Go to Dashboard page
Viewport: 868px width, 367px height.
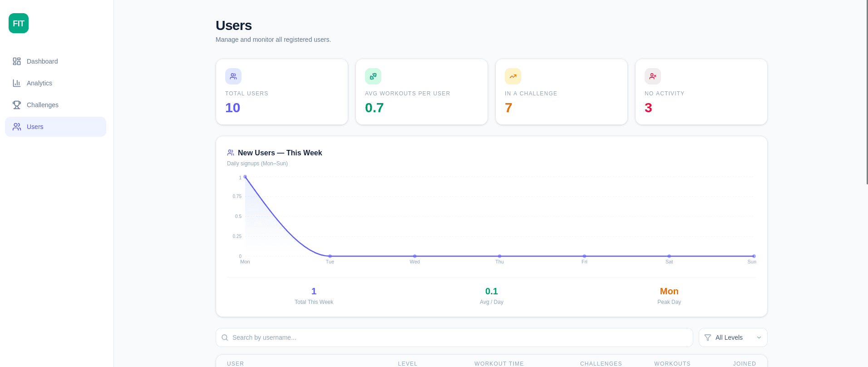click(55, 61)
